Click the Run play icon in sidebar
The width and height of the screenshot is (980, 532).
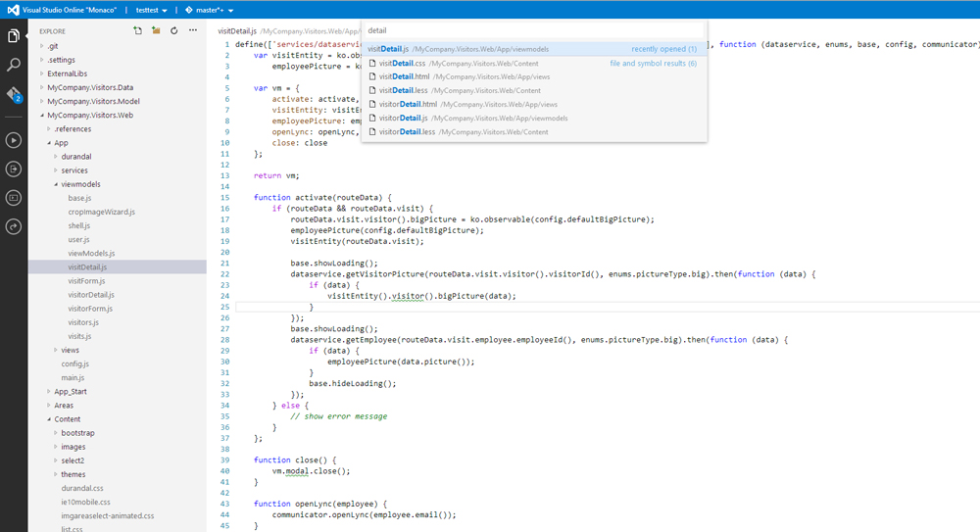pos(14,140)
